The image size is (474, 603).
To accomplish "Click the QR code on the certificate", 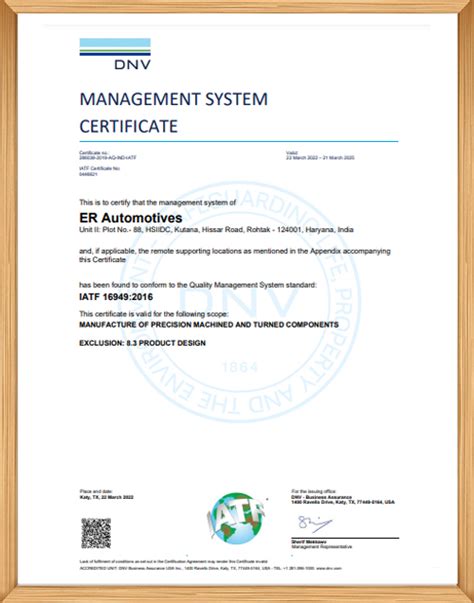I will point(96,533).
